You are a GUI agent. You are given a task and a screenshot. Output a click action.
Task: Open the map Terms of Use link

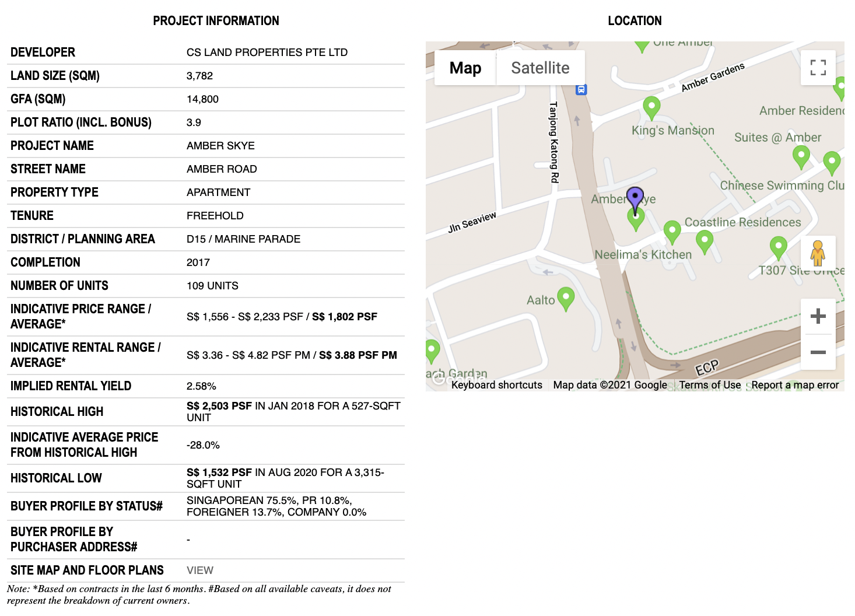pos(710,385)
